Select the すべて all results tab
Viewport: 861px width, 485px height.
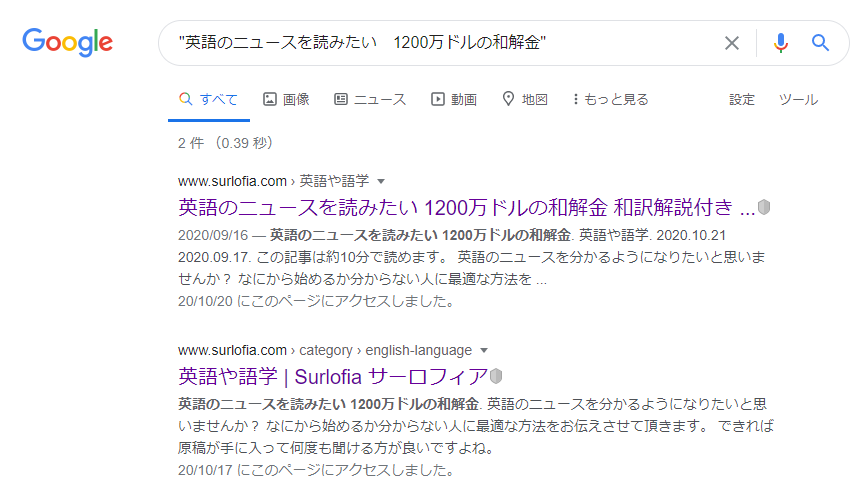(x=208, y=99)
